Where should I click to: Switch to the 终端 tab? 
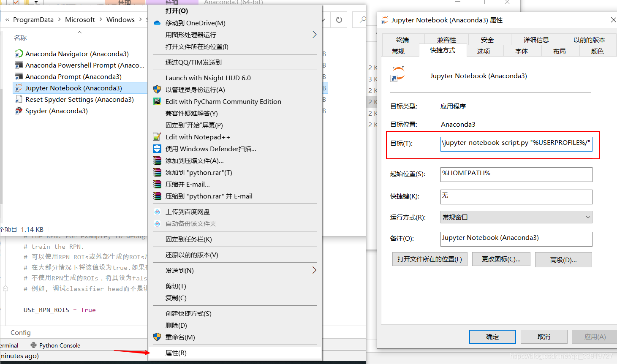(x=402, y=40)
